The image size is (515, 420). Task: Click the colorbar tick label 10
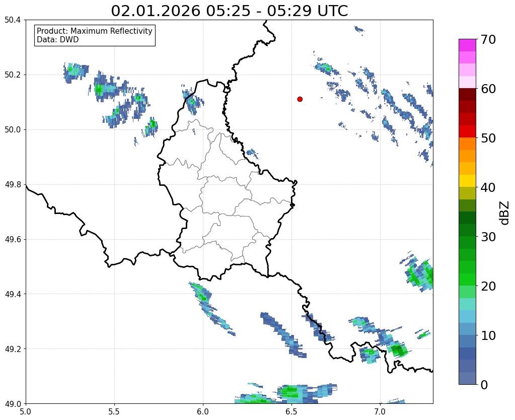tap(488, 335)
